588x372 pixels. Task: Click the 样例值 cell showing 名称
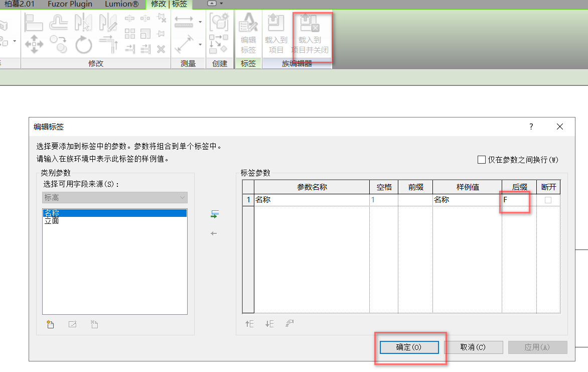coord(467,200)
